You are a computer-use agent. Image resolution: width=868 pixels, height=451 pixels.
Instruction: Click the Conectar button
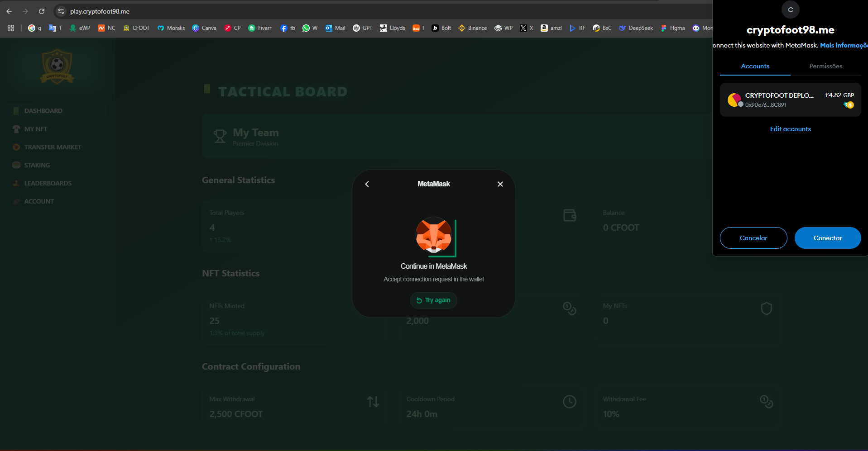(828, 238)
